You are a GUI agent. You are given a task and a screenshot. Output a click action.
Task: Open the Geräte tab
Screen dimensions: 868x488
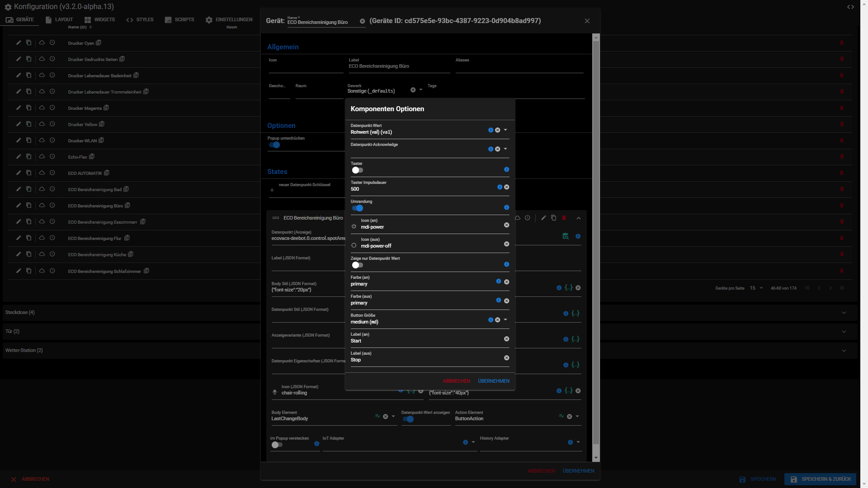pos(19,19)
